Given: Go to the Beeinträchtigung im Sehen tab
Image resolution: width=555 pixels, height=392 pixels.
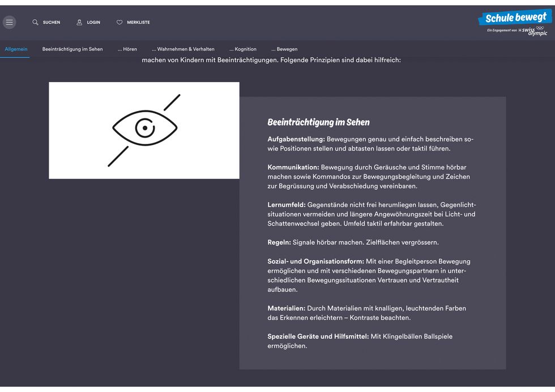Looking at the screenshot, I should 72,49.
